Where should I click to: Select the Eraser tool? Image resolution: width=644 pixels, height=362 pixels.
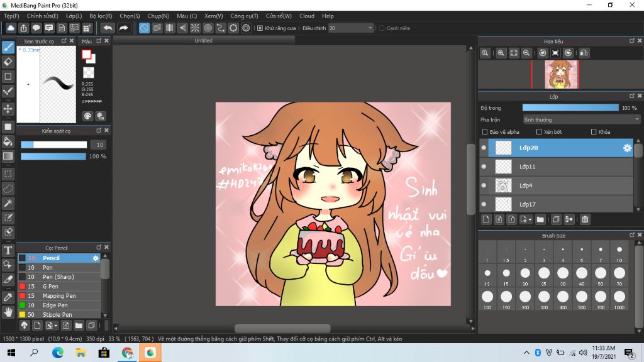pos(8,62)
